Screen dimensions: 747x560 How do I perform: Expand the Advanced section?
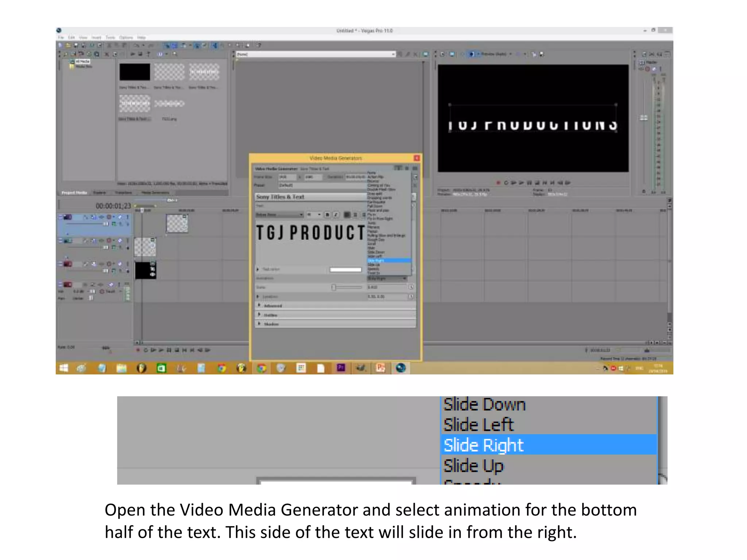pyautogui.click(x=259, y=305)
